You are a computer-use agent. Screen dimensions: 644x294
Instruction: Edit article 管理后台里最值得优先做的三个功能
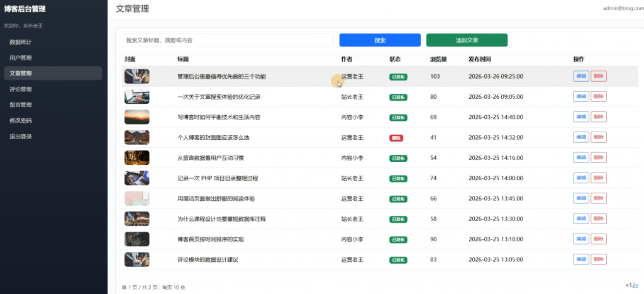point(581,76)
